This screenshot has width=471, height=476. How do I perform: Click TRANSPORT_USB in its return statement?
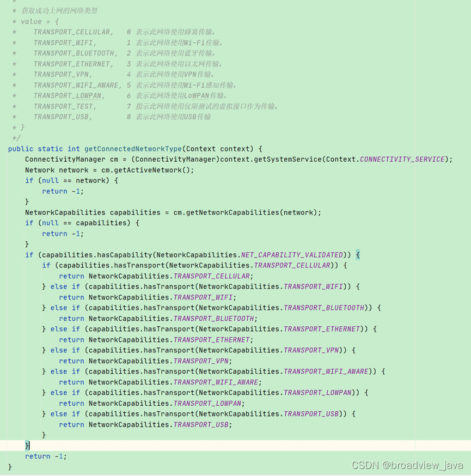[201, 425]
